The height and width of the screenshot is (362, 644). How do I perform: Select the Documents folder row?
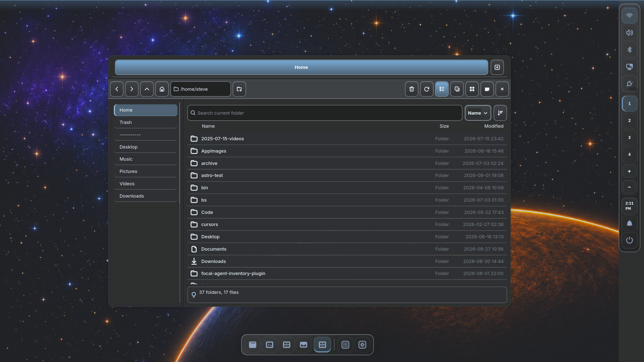click(x=347, y=249)
